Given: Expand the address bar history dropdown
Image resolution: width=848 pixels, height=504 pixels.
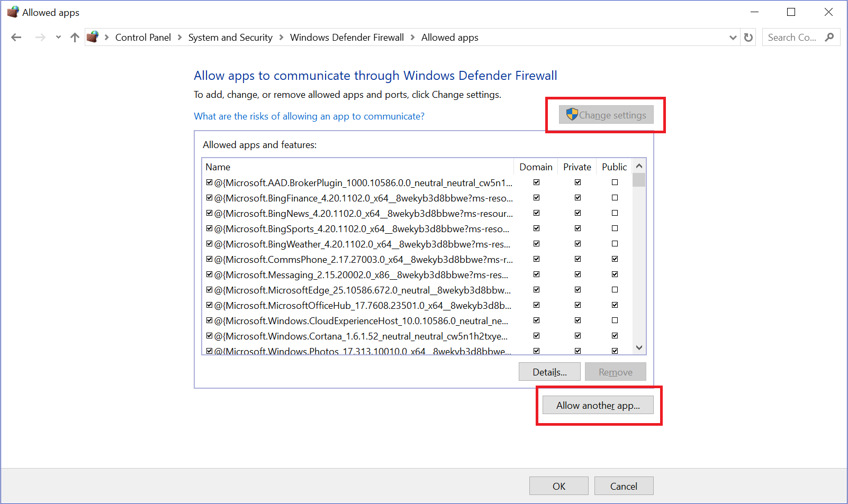Looking at the screenshot, I should (733, 38).
